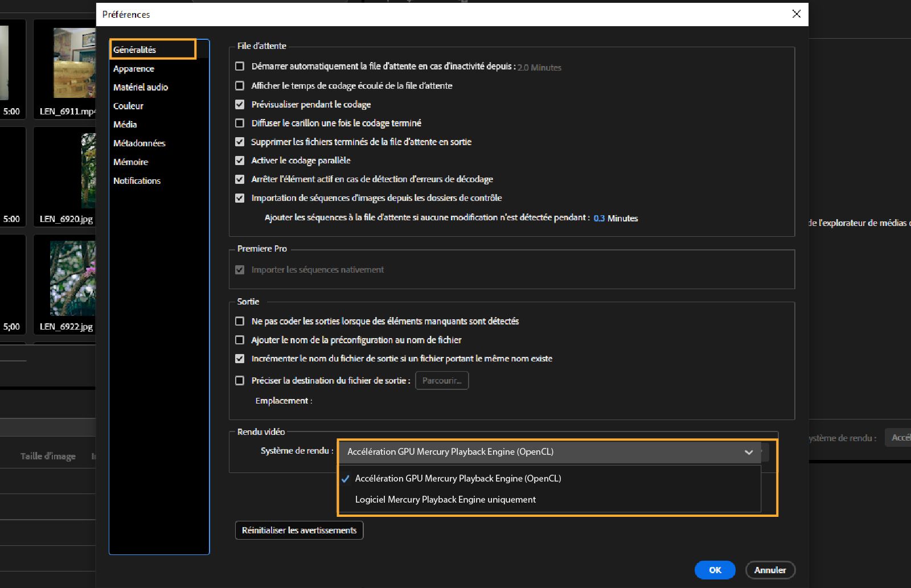Screen dimensions: 911x588
Task: Click the Réinitialiser les avertissements button
Action: click(x=299, y=530)
